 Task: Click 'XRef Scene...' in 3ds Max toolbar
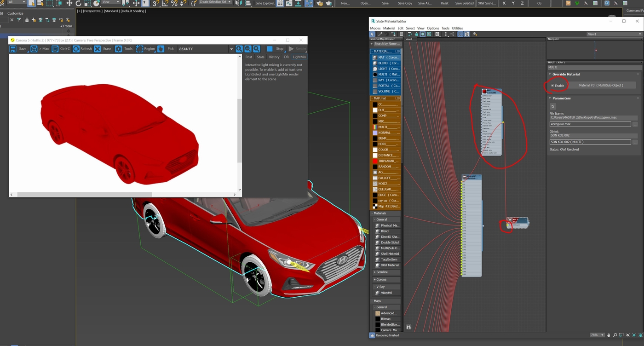coord(487,3)
